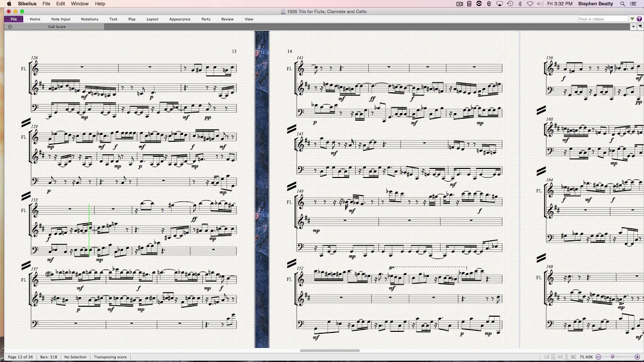Viewport: 644px width, 362px height.
Task: Open the Play ribbon tab
Action: pos(132,19)
